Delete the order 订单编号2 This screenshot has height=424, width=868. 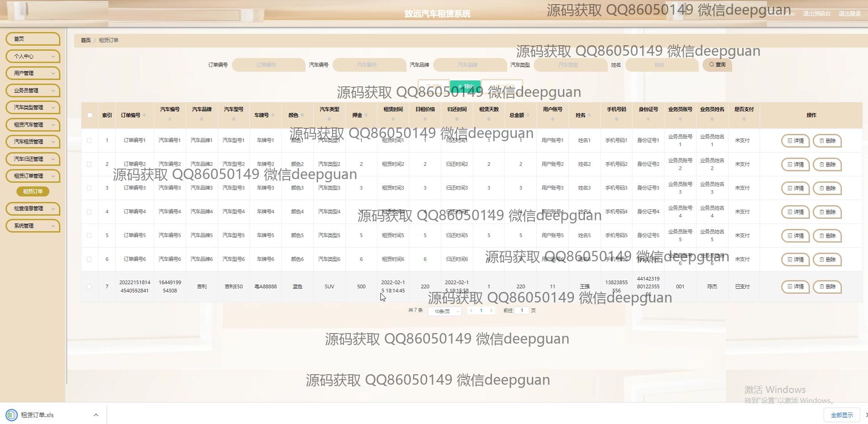coord(827,164)
